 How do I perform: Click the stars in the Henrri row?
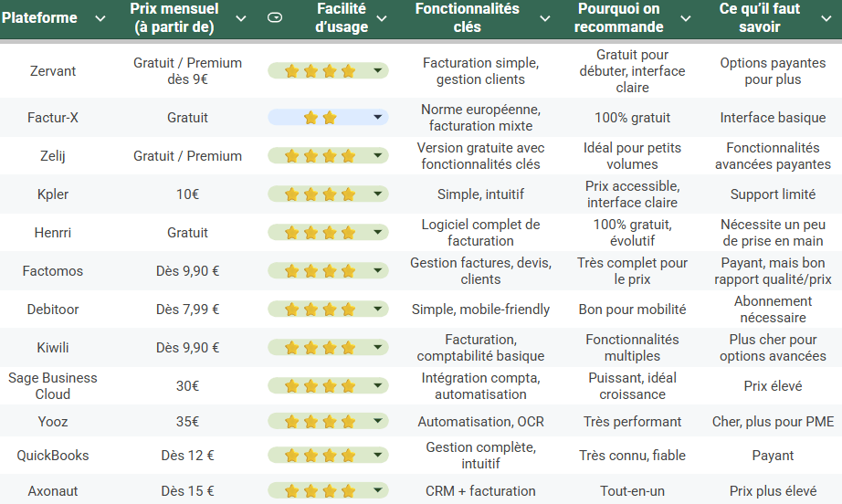coord(320,233)
